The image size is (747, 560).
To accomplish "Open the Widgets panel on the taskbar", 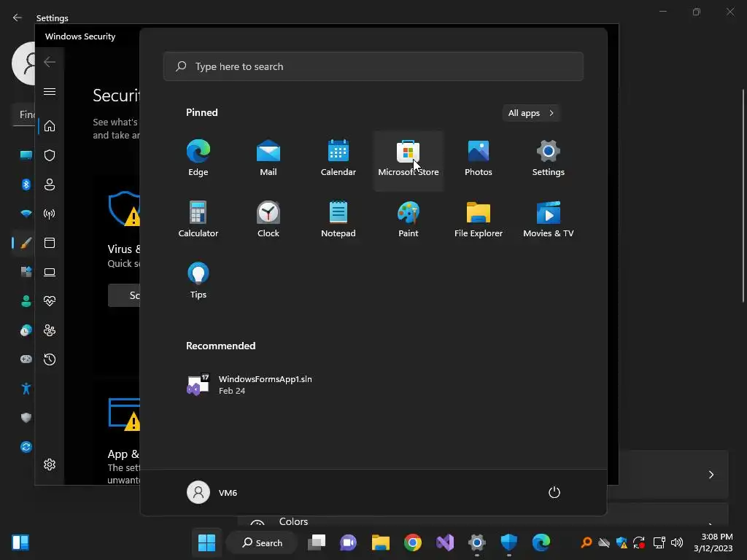I will tap(20, 542).
